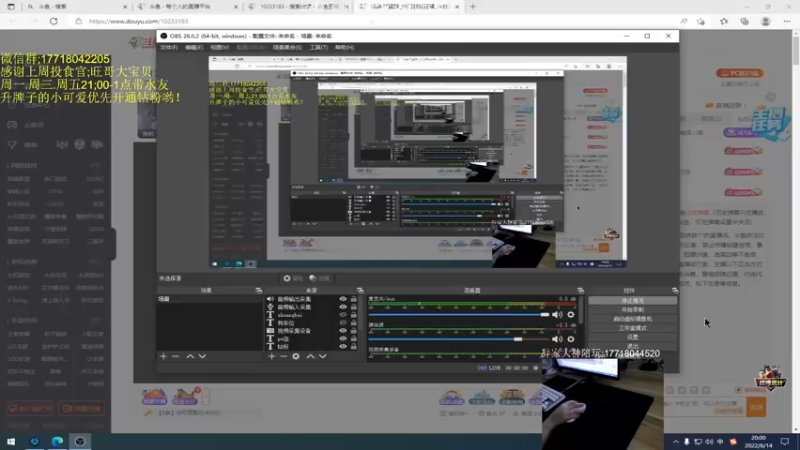800x450 pixels.
Task: Open the browser tab actions menu
Action: tap(11, 7)
